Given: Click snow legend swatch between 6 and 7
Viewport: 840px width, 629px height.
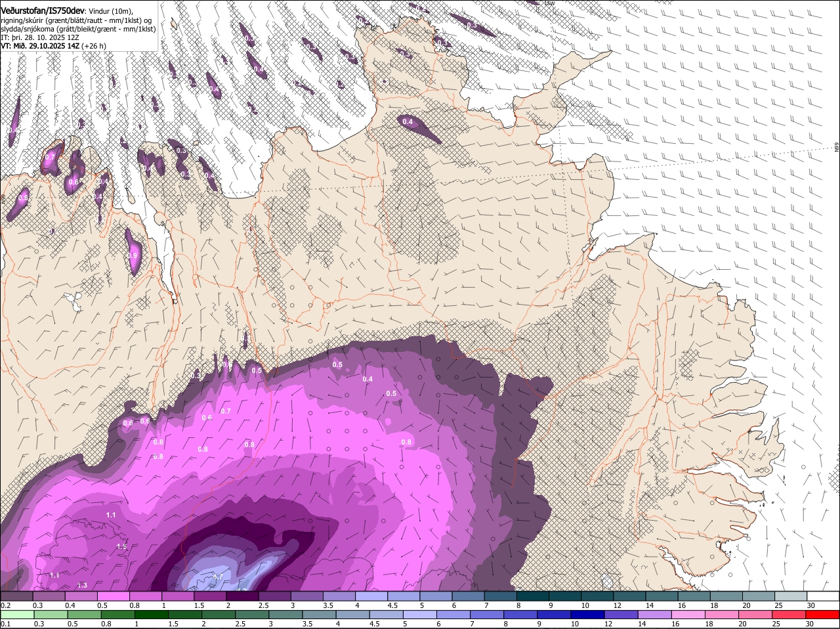Looking at the screenshot, I should coord(468,596).
